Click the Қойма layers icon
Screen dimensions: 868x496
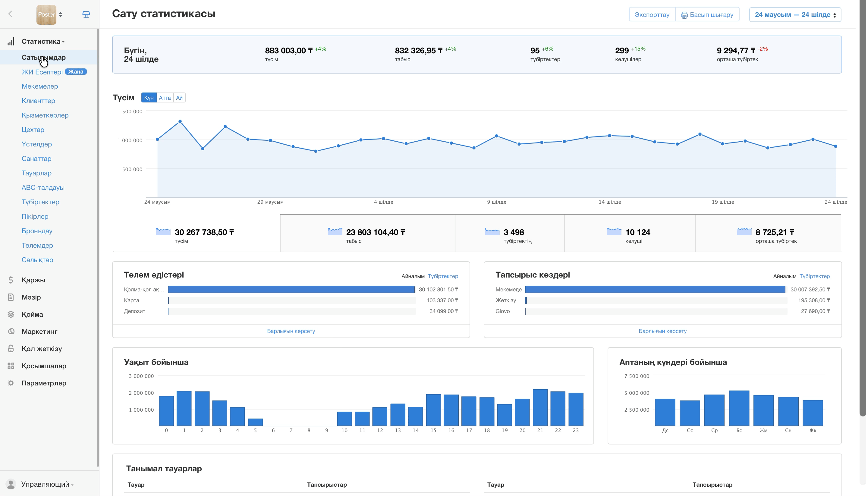point(11,314)
